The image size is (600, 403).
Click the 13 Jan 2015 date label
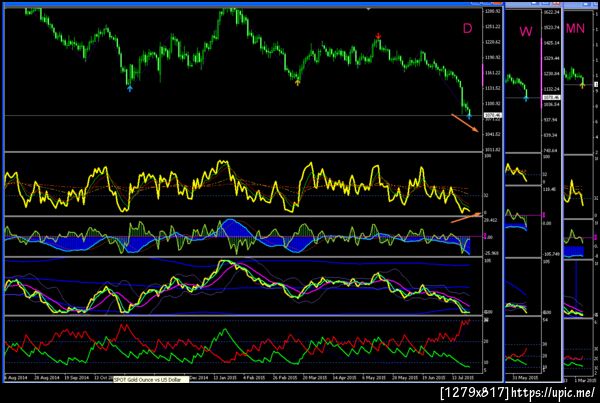225,377
